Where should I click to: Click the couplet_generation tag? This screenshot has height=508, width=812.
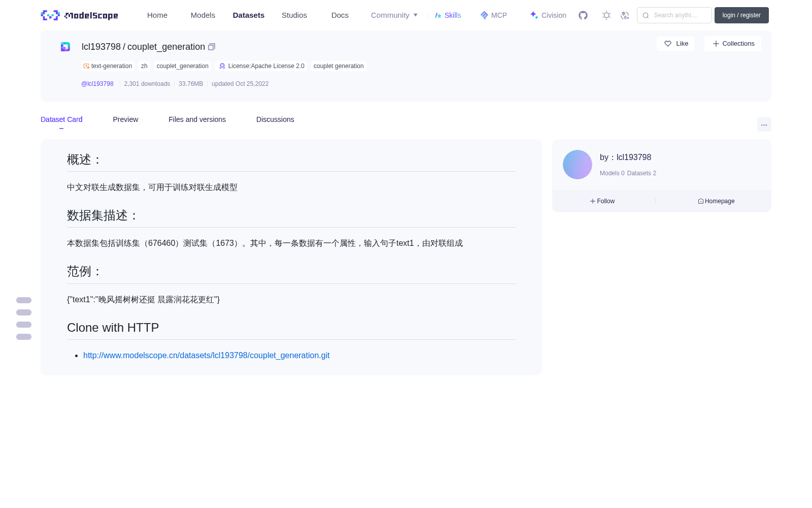point(183,66)
